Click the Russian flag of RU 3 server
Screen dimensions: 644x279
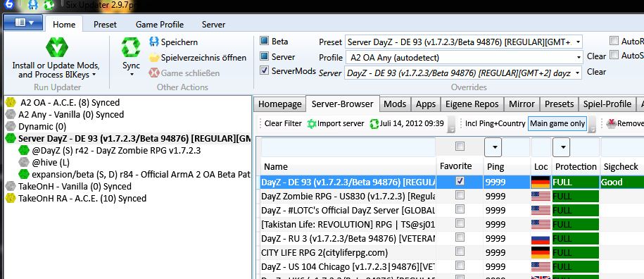(541, 238)
